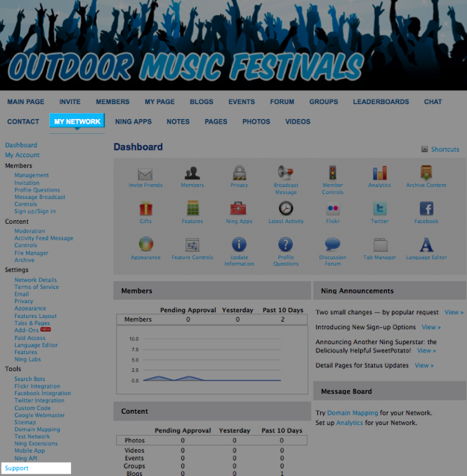This screenshot has width=467, height=476.
Task: View the Two small changes announcement
Action: coord(454,312)
